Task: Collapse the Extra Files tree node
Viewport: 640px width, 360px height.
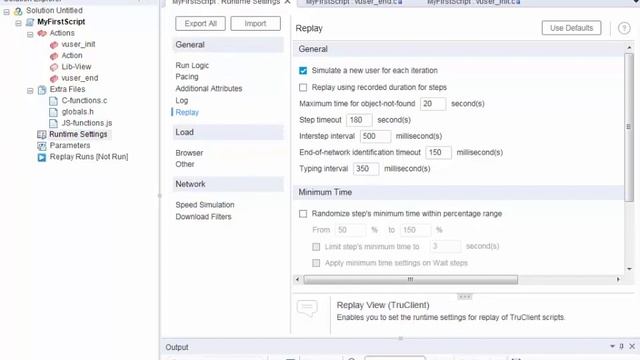Action: [x=30, y=91]
